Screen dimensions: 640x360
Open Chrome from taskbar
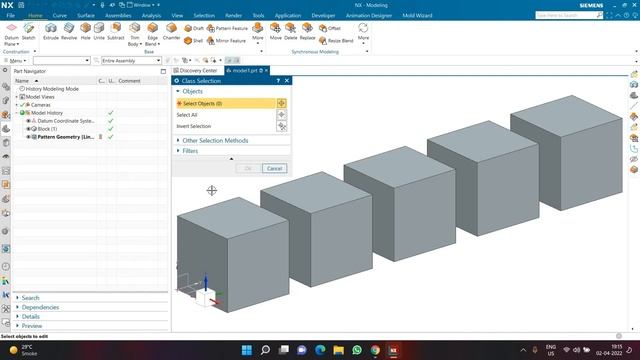click(375, 350)
